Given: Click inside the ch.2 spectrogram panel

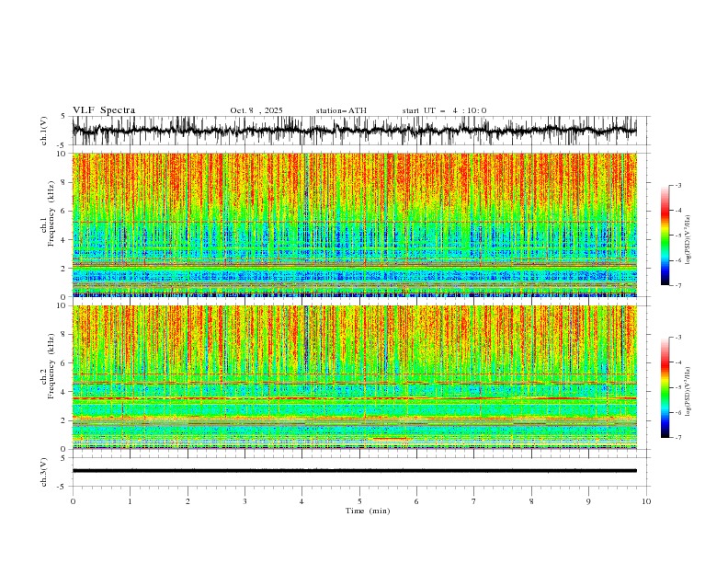Looking at the screenshot, I should point(354,377).
